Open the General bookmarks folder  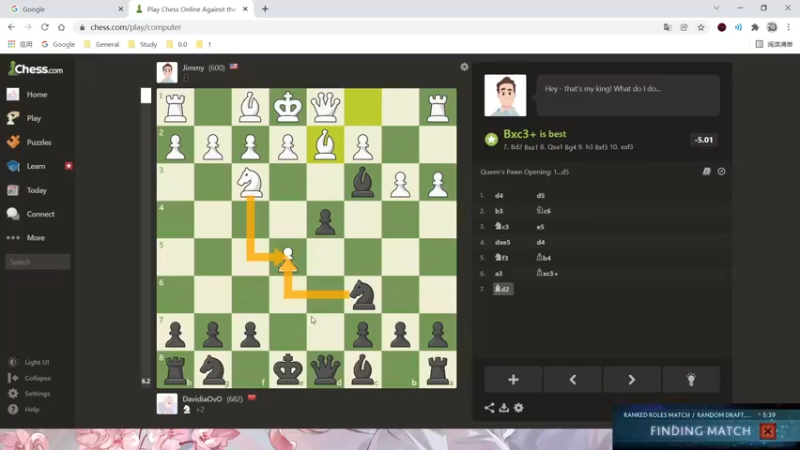pyautogui.click(x=102, y=44)
